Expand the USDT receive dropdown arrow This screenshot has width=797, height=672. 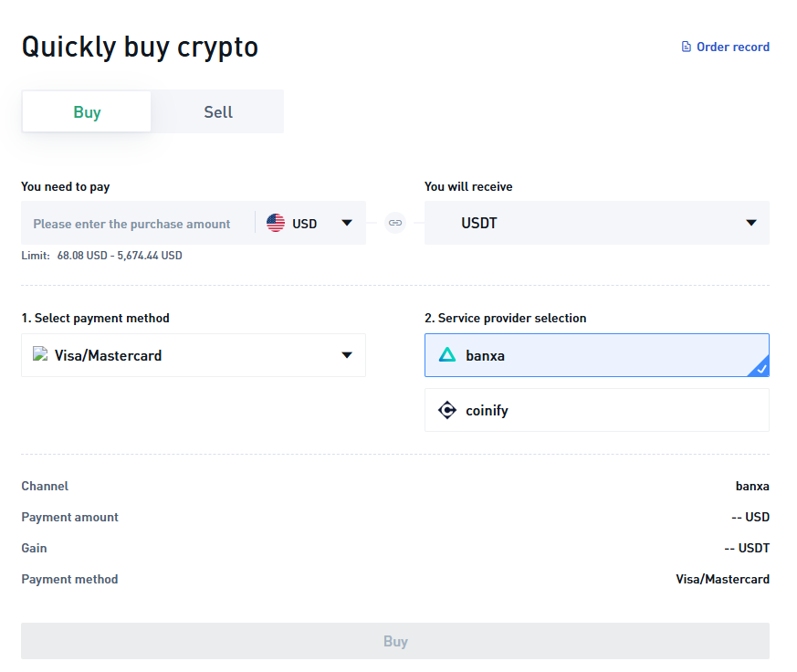tap(751, 223)
